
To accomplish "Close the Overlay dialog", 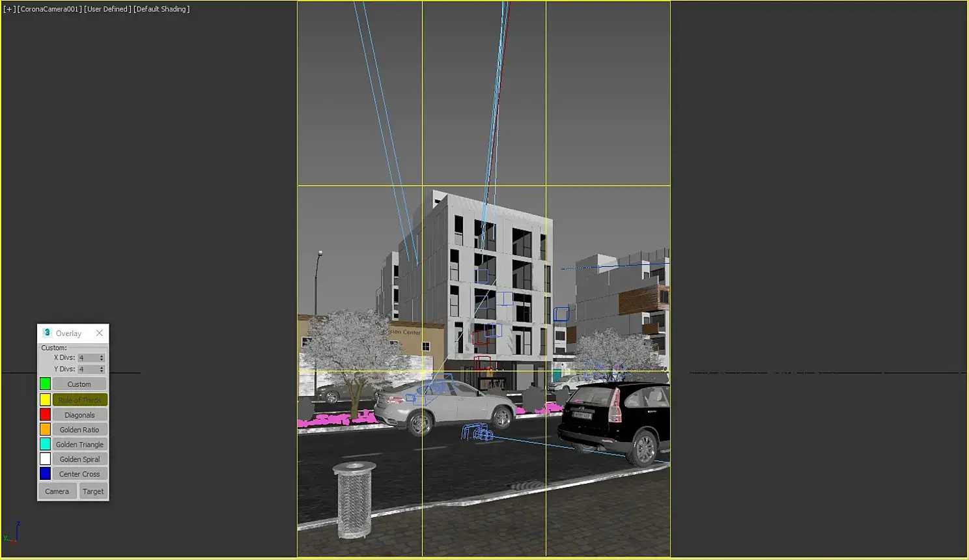I will pyautogui.click(x=100, y=333).
